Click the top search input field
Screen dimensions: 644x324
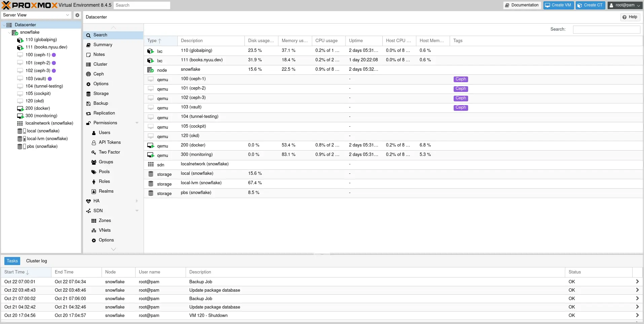click(142, 5)
